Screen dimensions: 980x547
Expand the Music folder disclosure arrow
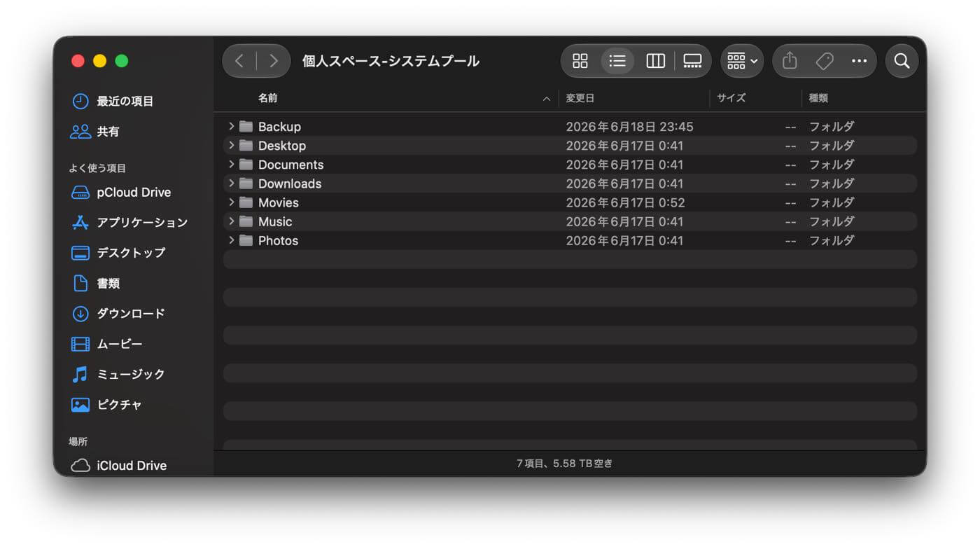click(231, 221)
